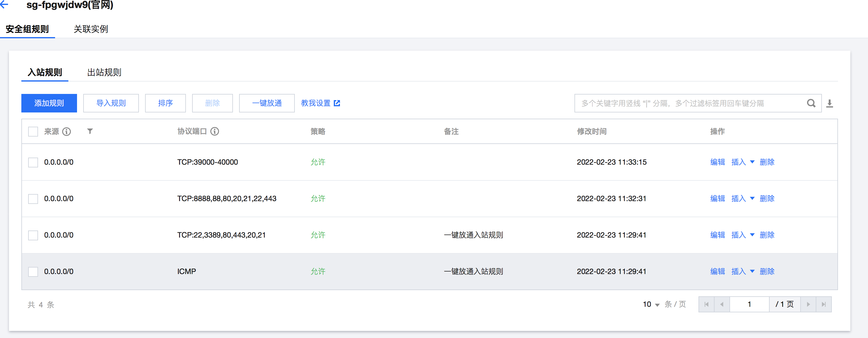Image resolution: width=868 pixels, height=338 pixels.
Task: Expand 插入 dropdown for TCP:8888 rule
Action: [x=743, y=198]
